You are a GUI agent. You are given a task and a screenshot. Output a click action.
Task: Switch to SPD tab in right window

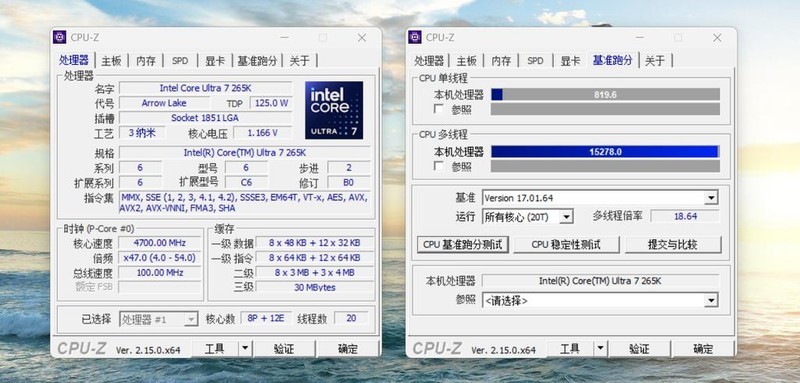coord(535,61)
